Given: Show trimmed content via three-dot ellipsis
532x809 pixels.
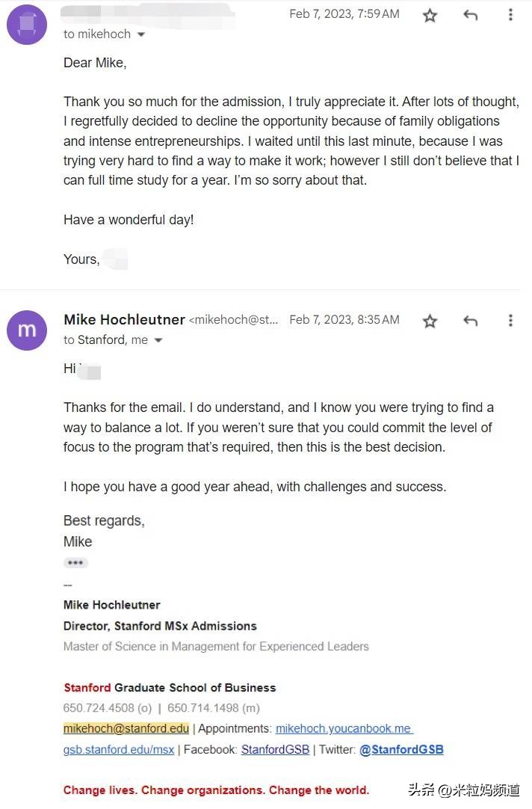Looking at the screenshot, I should [75, 562].
